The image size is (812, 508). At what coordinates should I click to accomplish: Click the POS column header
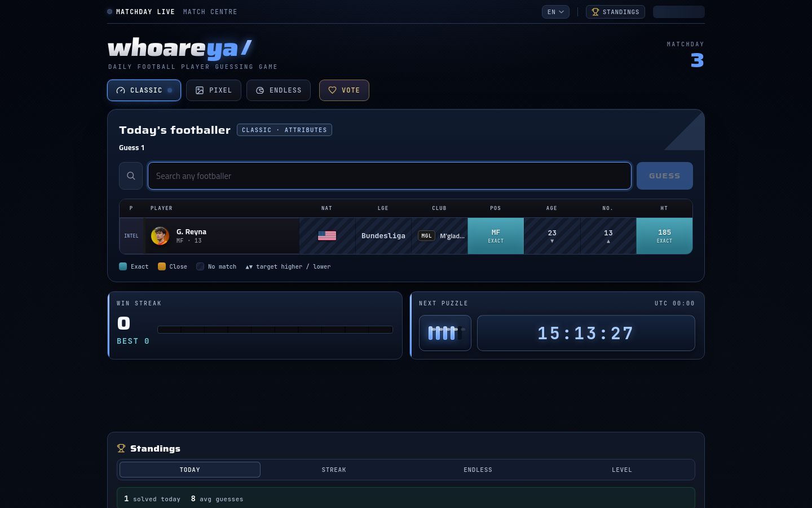pyautogui.click(x=496, y=208)
